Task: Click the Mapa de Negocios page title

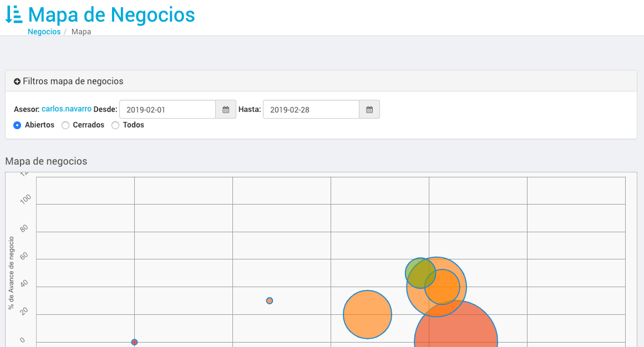Action: [x=111, y=14]
